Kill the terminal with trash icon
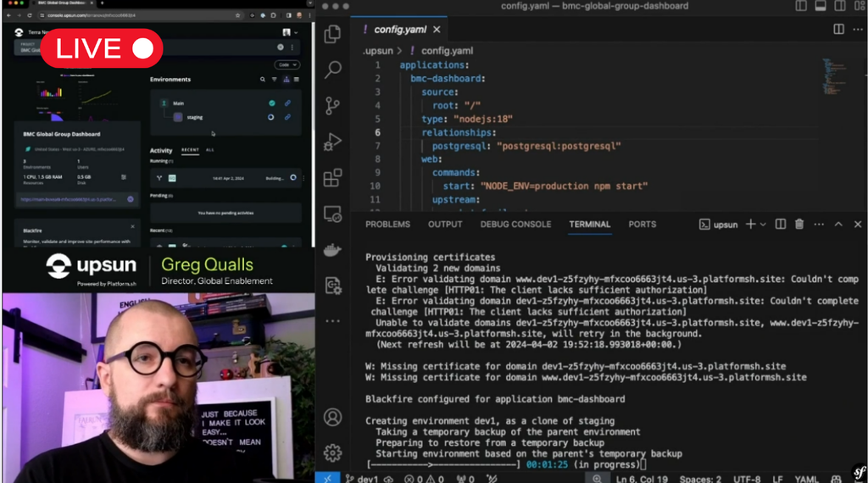This screenshot has width=868, height=483. tap(799, 224)
